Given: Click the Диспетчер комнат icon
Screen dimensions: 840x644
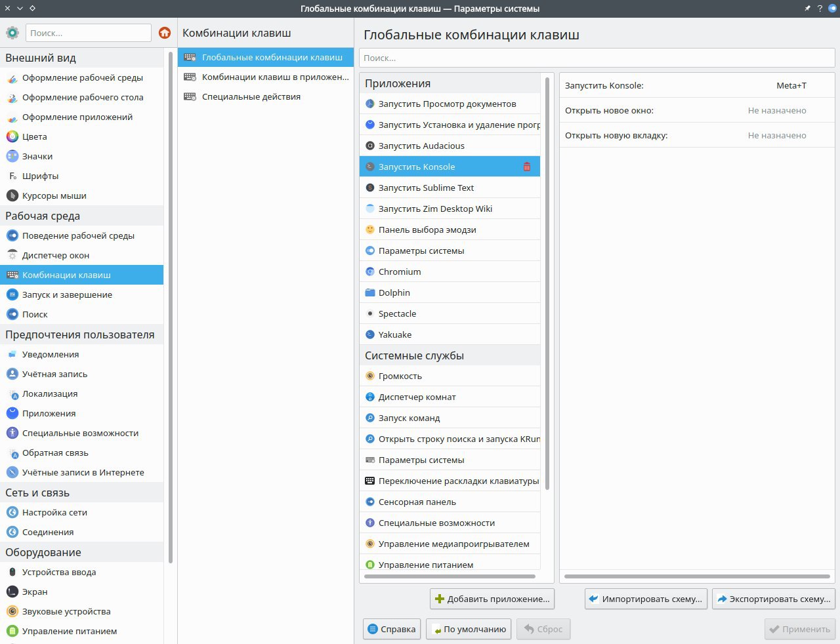Looking at the screenshot, I should [370, 397].
